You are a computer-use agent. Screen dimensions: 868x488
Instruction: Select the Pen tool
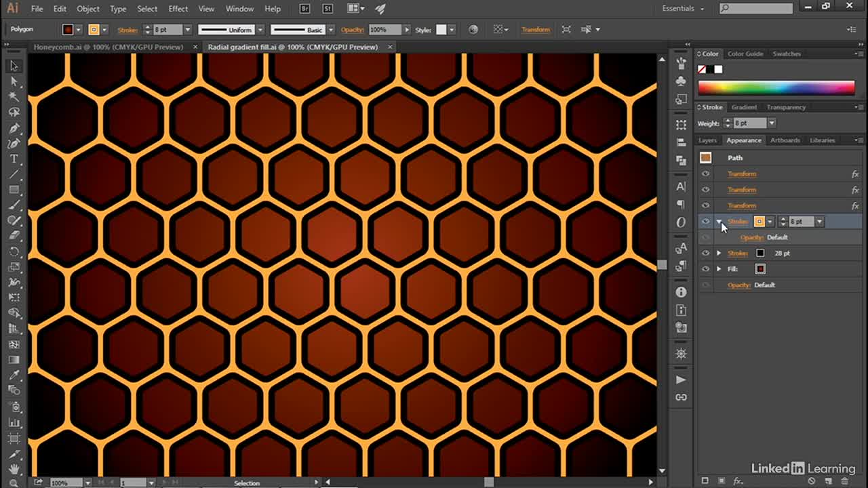click(x=14, y=128)
